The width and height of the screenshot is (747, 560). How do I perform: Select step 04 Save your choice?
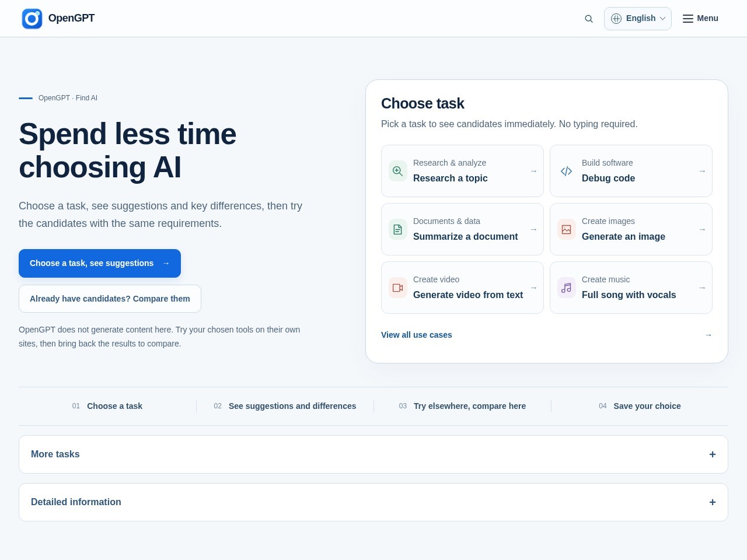(640, 406)
